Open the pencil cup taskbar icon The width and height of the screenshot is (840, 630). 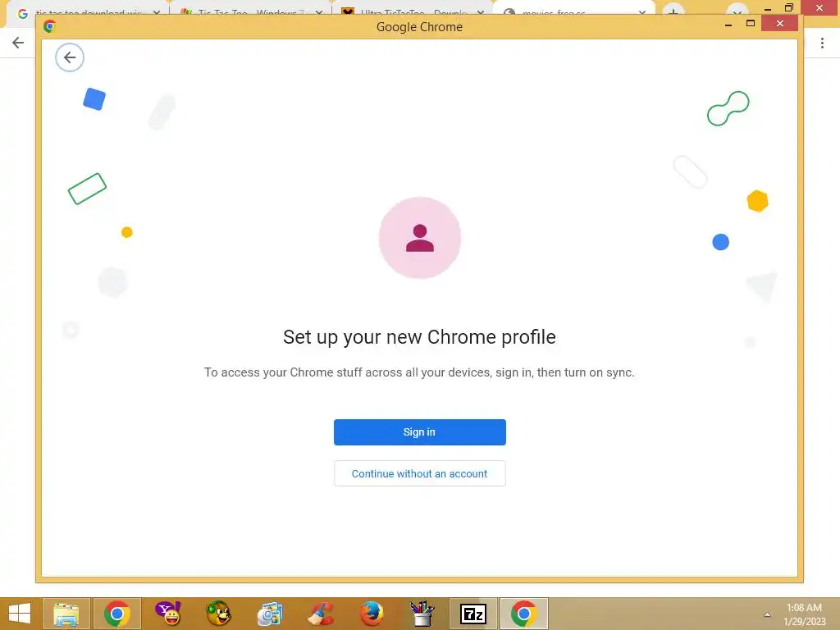(x=422, y=614)
